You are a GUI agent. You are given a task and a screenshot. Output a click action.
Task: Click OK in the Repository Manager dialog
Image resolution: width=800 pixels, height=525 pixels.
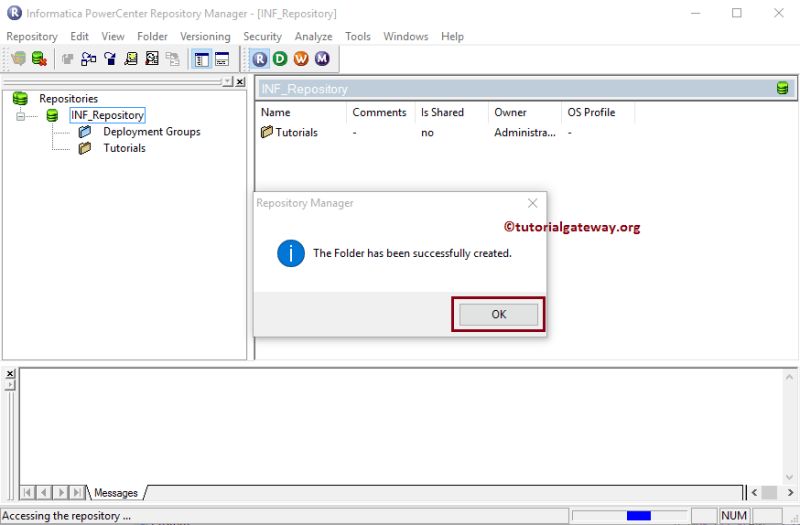498,315
